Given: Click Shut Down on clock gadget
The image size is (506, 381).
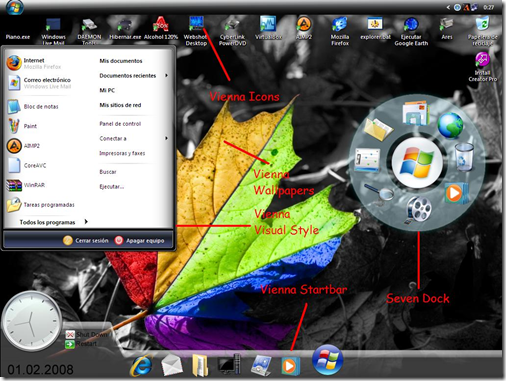Looking at the screenshot, I should tap(87, 334).
